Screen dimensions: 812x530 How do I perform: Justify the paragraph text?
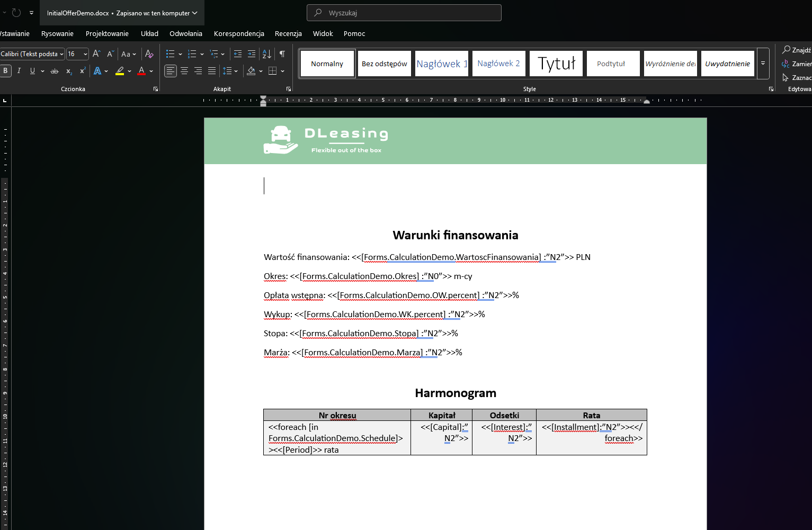point(212,71)
